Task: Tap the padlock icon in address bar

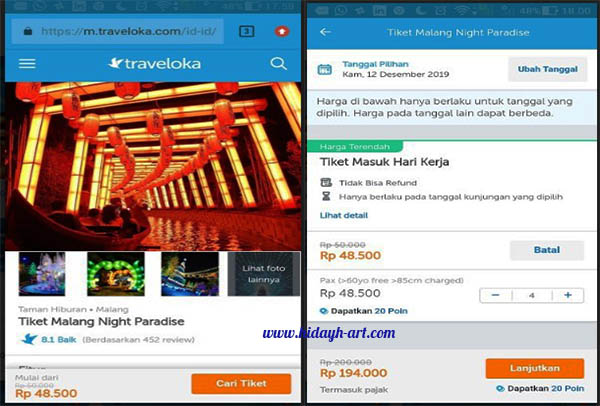Action: click(x=28, y=31)
